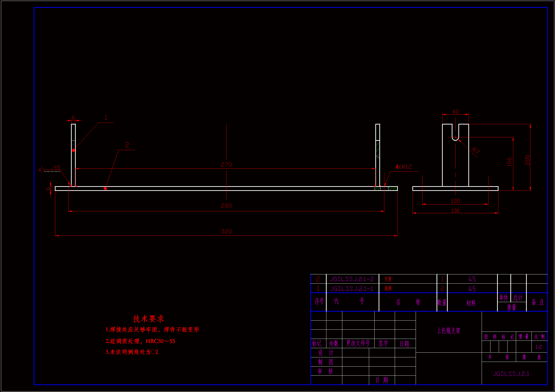Select the 技术要求 heading text

[148, 319]
